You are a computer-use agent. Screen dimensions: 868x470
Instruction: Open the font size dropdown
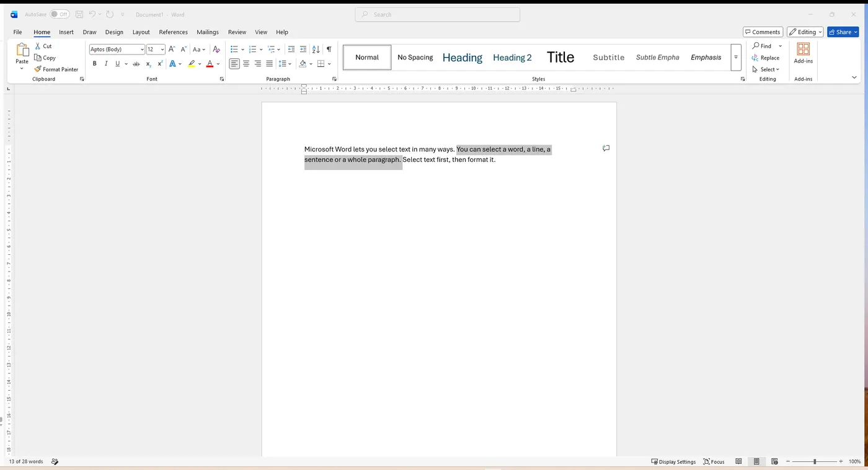click(162, 50)
